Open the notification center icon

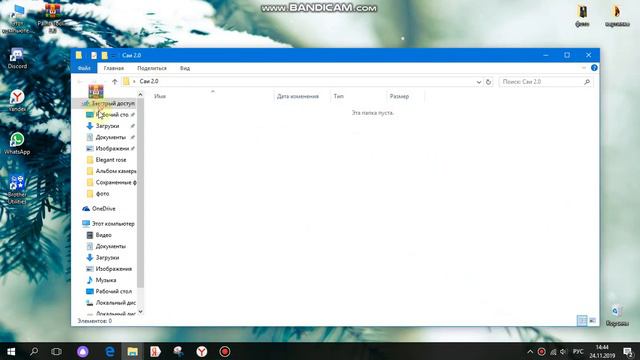click(x=628, y=351)
